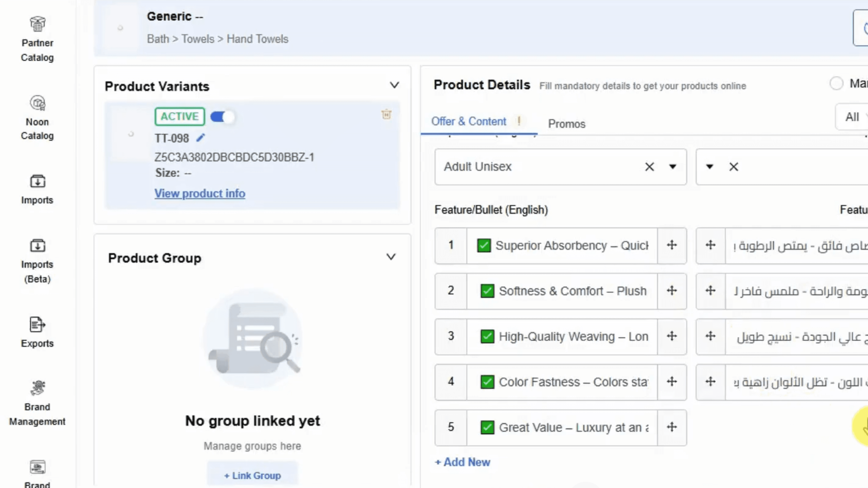Viewport: 868px width, 488px height.
Task: Click the Imports sidebar icon
Action: pos(37,181)
